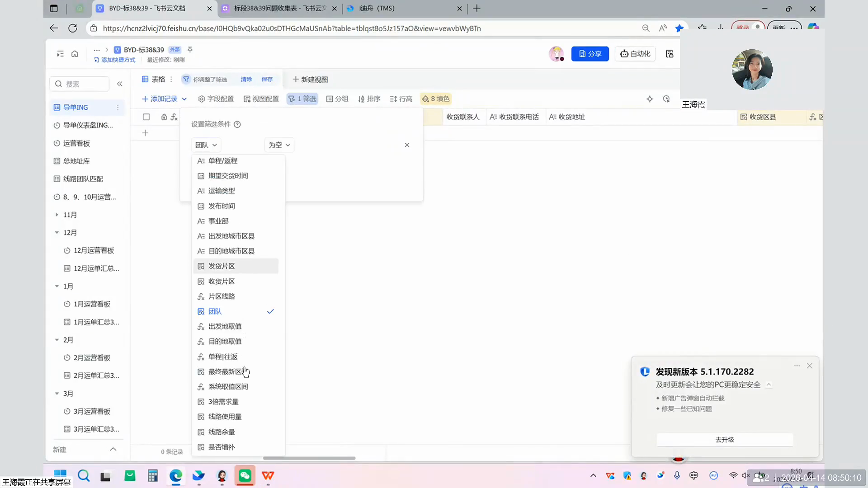868x488 pixels.
Task: Click the blue 分享 share button
Action: click(590, 54)
